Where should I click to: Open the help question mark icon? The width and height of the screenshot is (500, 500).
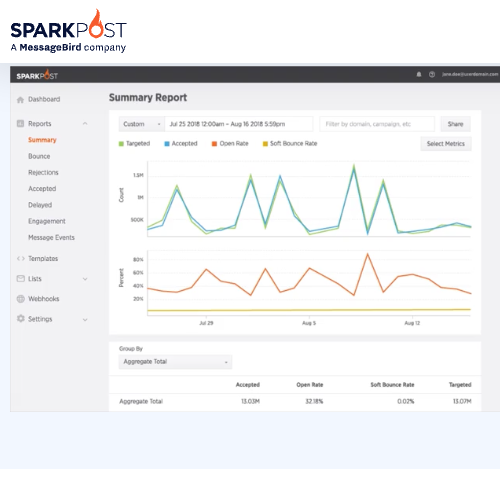(x=432, y=74)
